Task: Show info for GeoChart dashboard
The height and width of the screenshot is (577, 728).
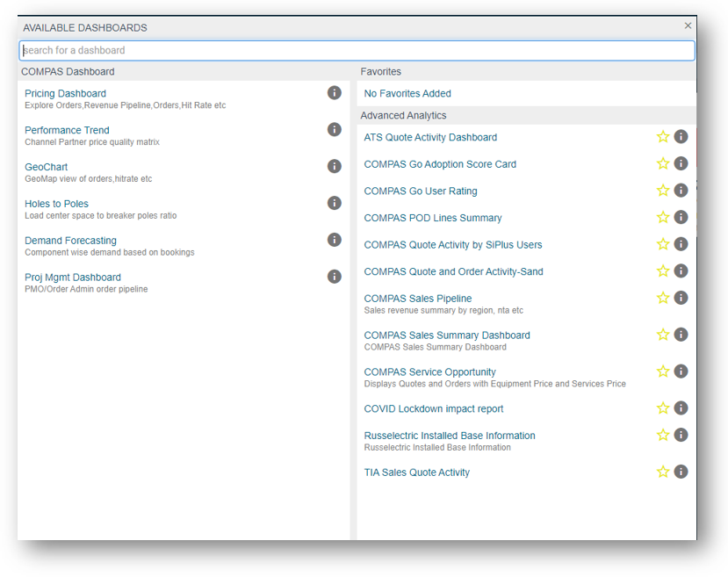Action: pyautogui.click(x=334, y=167)
